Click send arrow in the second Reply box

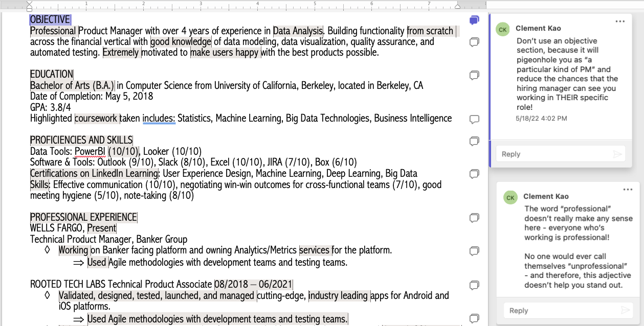point(625,310)
